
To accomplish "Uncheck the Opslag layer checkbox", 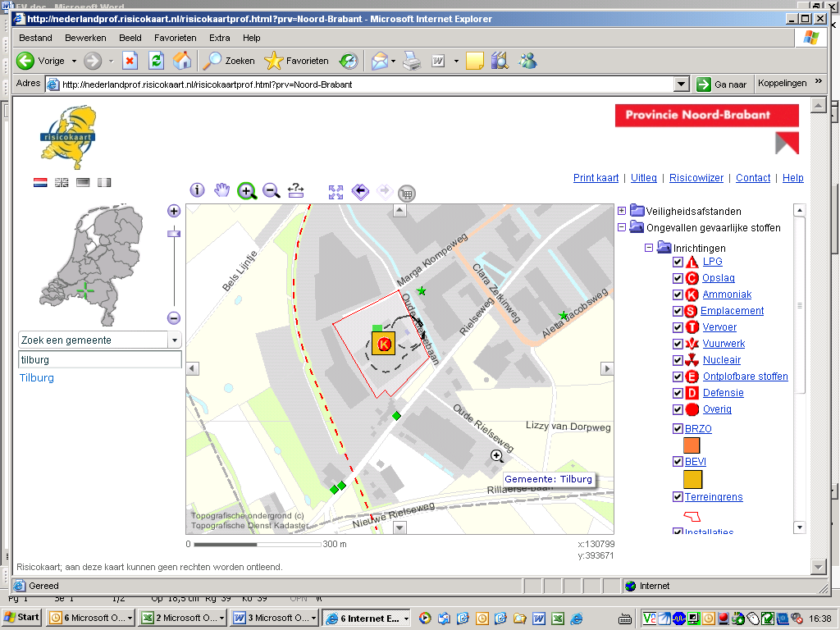I will 678,279.
